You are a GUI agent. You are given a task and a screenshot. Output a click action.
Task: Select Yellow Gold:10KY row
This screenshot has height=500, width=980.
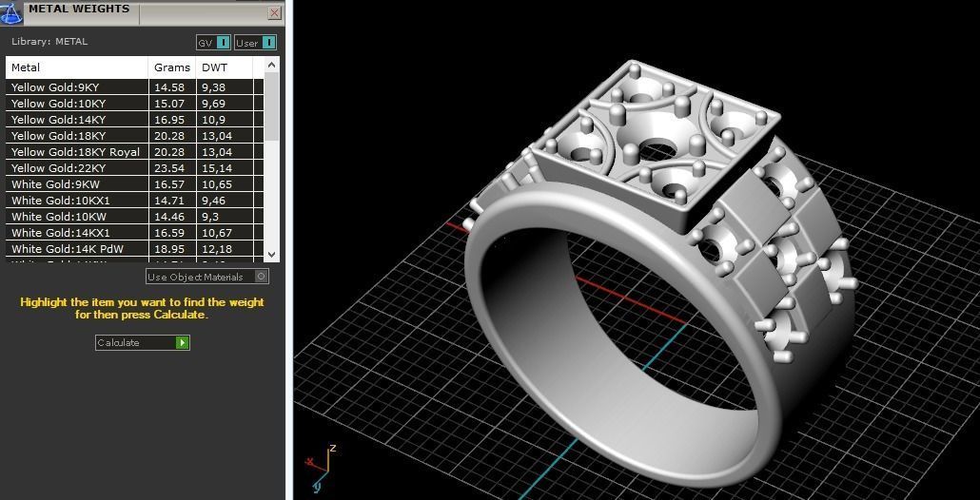click(x=134, y=104)
